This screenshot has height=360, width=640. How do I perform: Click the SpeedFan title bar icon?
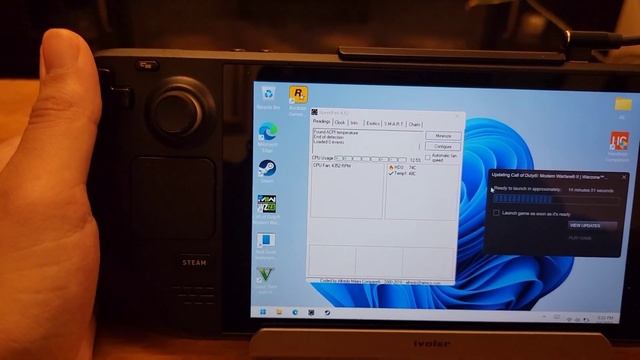[x=314, y=112]
